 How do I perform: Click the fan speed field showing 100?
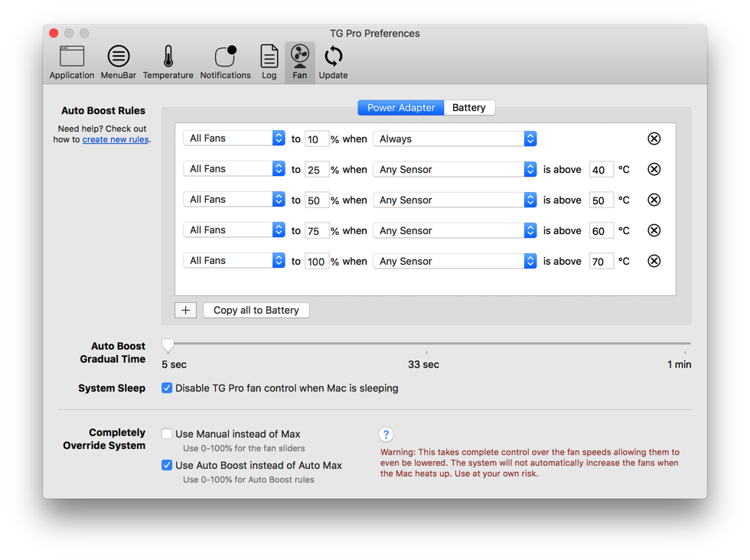tap(317, 262)
